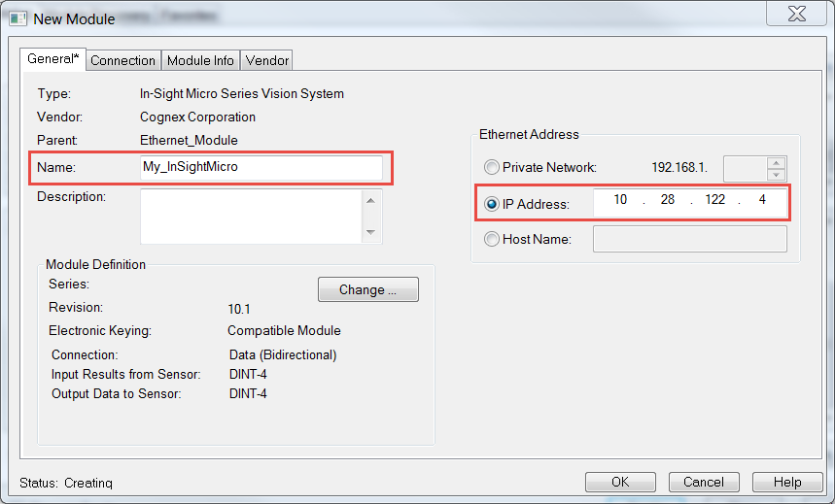Image resolution: width=835 pixels, height=504 pixels.
Task: Click the New Module window title icon
Action: pyautogui.click(x=18, y=18)
